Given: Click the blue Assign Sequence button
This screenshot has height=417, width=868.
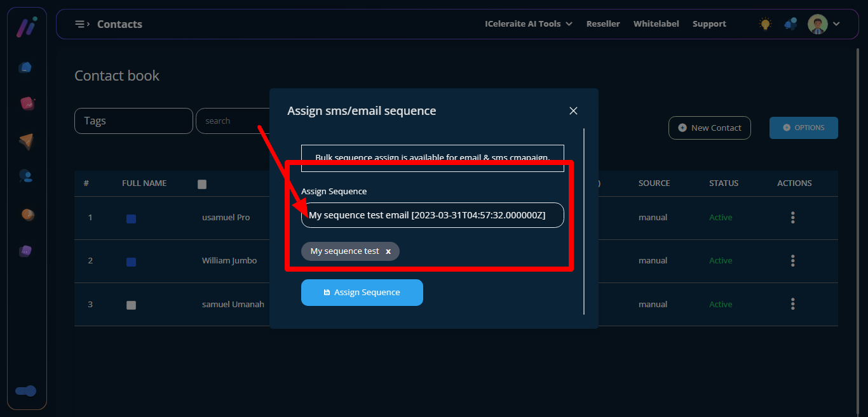Looking at the screenshot, I should 362,293.
